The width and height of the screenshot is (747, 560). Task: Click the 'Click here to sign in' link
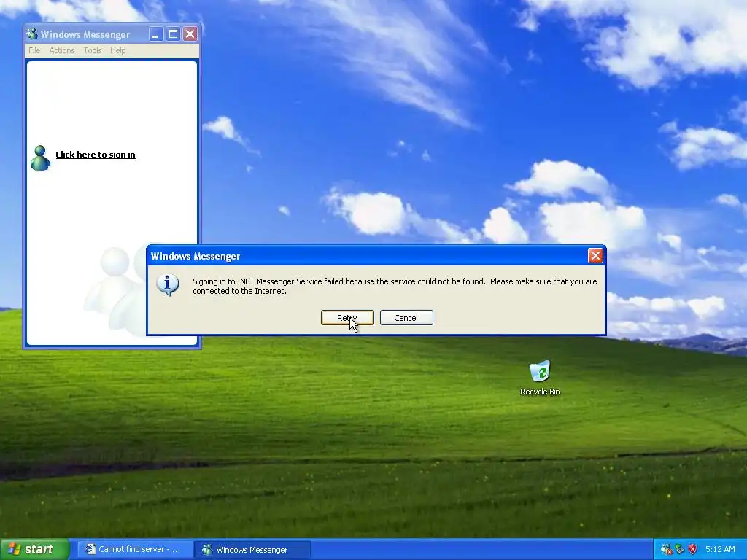click(96, 155)
